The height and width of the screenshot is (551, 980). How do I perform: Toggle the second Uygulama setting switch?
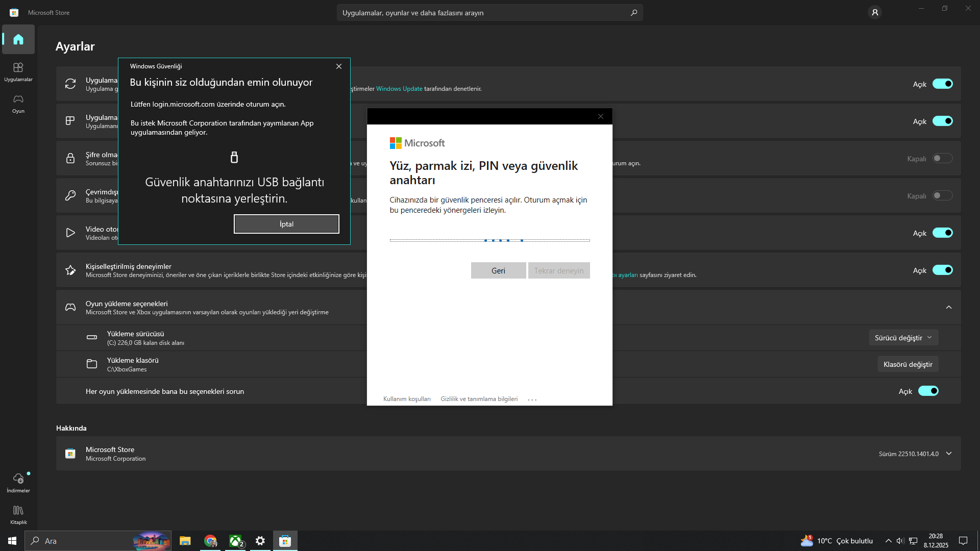tap(943, 121)
